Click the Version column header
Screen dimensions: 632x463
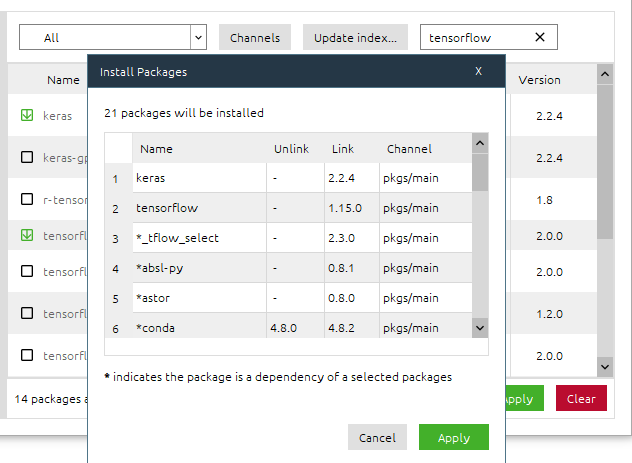coord(539,80)
